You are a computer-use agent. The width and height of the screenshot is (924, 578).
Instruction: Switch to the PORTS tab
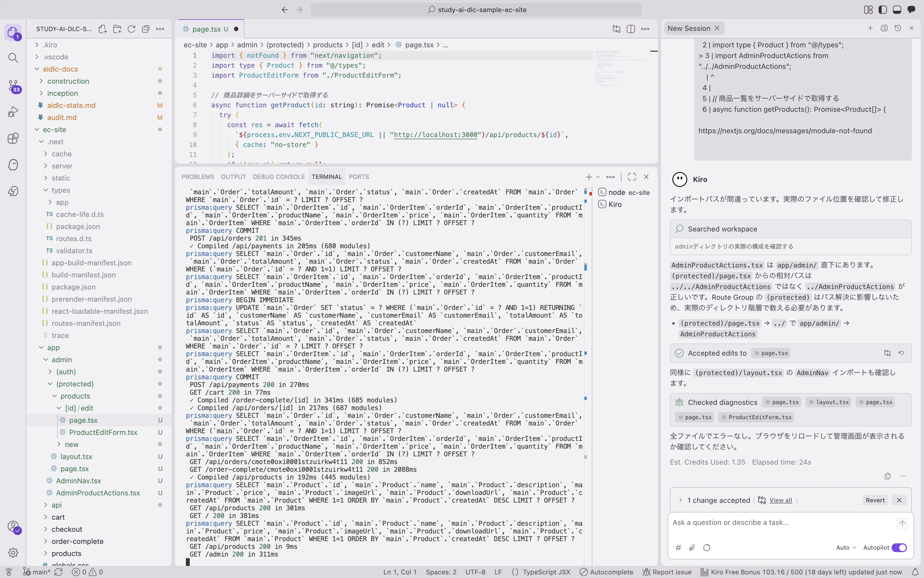(x=359, y=177)
